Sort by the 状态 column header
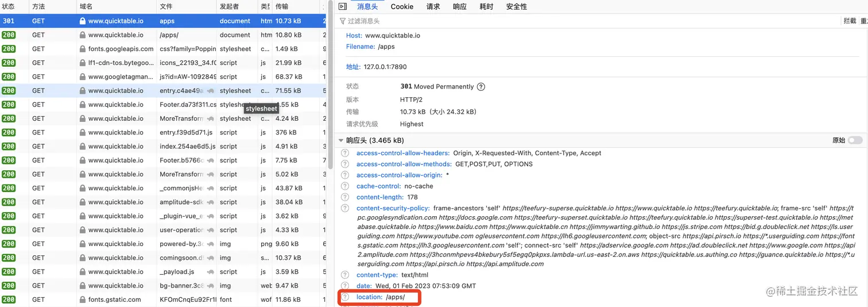This screenshot has width=868, height=307. pos(14,6)
